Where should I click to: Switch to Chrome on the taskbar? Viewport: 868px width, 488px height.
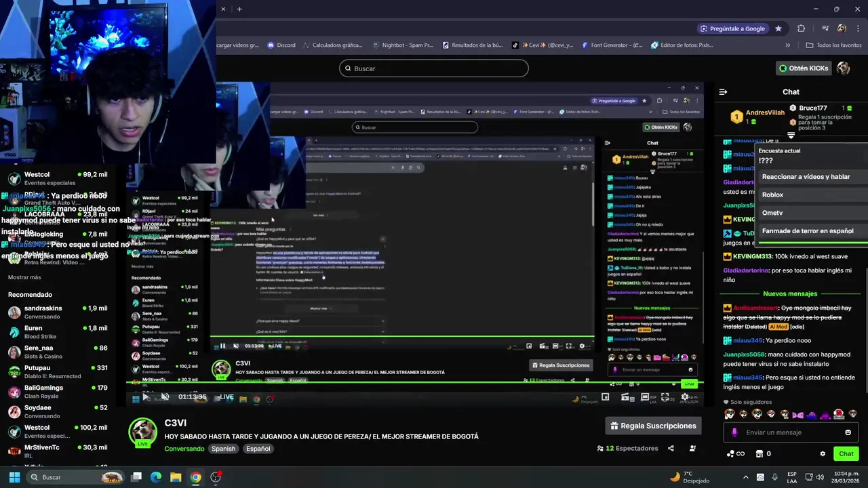coord(195,477)
